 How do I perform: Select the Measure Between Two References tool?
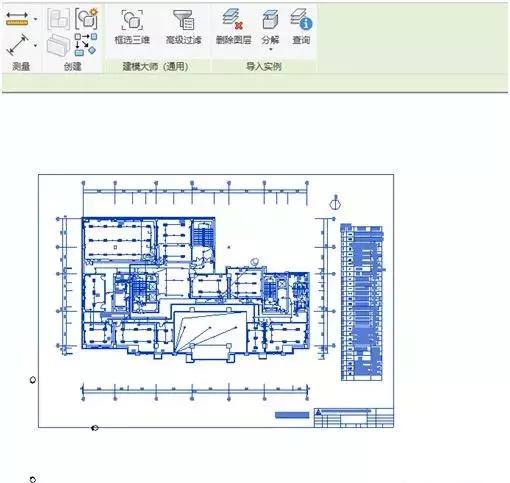(x=17, y=19)
